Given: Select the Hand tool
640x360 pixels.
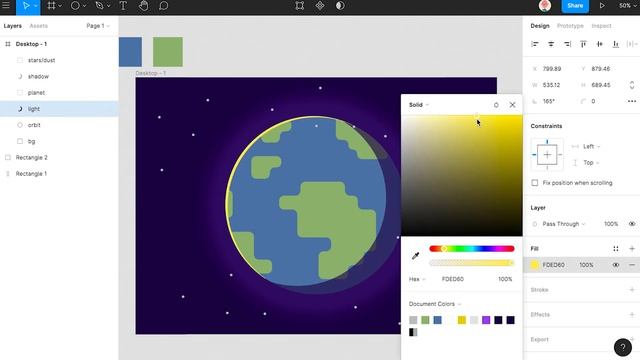Looking at the screenshot, I should pos(143,6).
